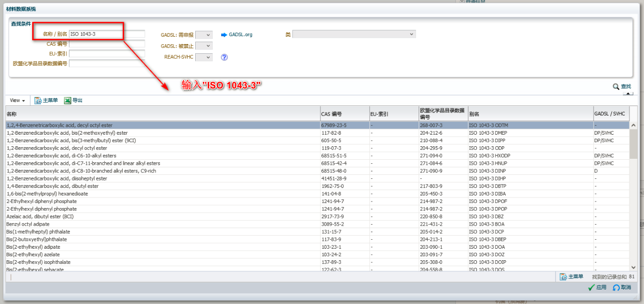Image resolution: width=644 pixels, height=304 pixels.
Task: Open the GADSL: 需申报 dropdown
Action: [204, 35]
